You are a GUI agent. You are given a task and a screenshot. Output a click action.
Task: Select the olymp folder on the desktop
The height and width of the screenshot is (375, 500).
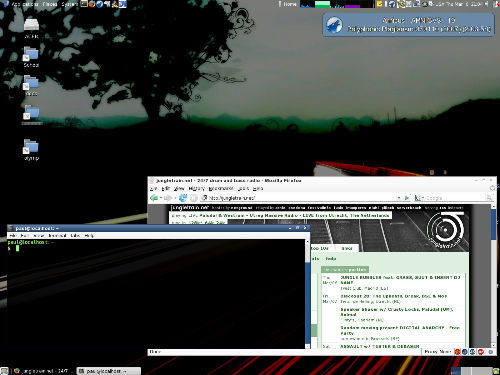[x=31, y=150]
